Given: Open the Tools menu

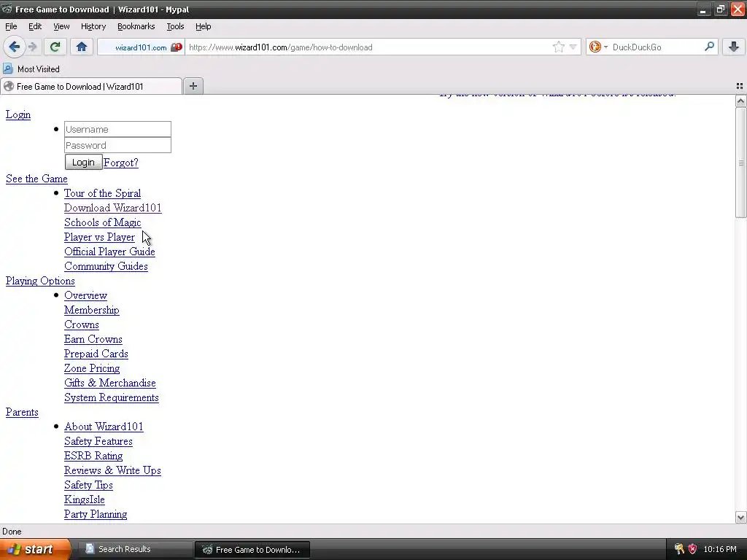Looking at the screenshot, I should (x=175, y=26).
